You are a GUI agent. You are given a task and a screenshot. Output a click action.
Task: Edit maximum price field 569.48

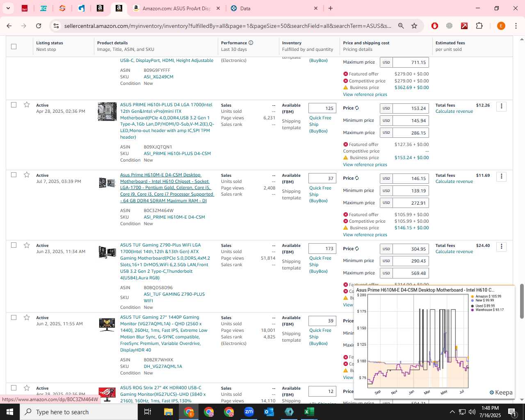[x=411, y=273]
